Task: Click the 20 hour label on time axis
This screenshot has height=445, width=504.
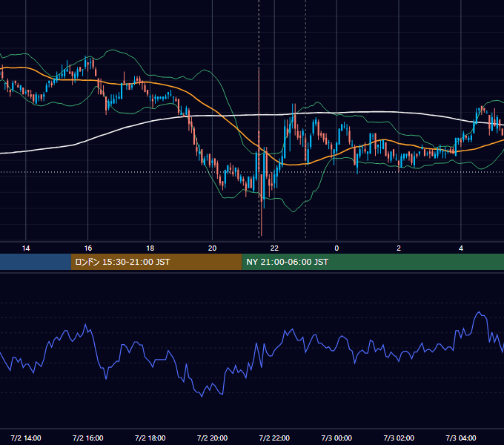Action: [x=212, y=248]
